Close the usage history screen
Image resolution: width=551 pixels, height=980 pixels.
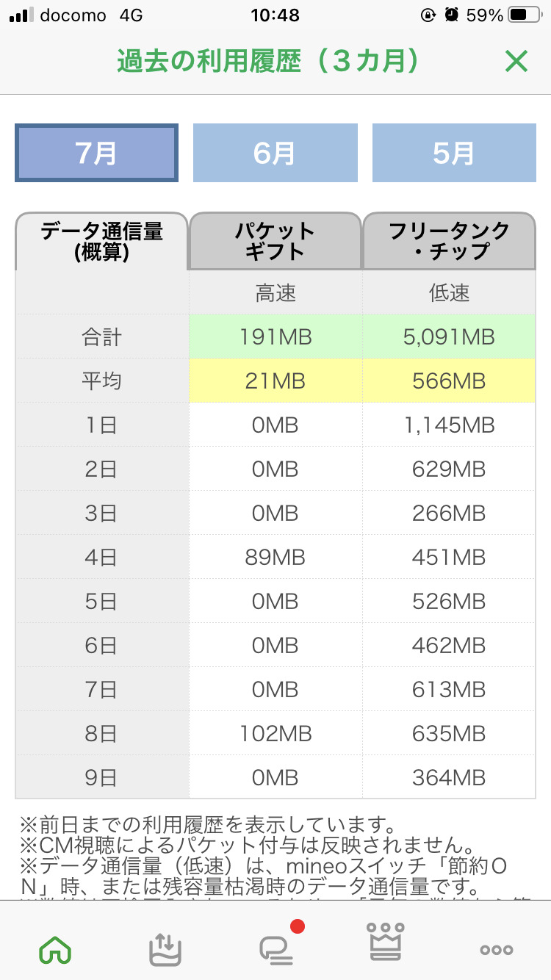tap(516, 62)
